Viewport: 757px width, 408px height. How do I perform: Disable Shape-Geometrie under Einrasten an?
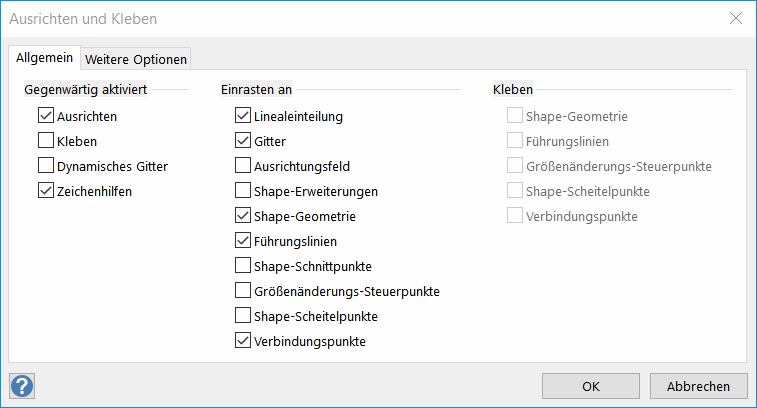(243, 216)
